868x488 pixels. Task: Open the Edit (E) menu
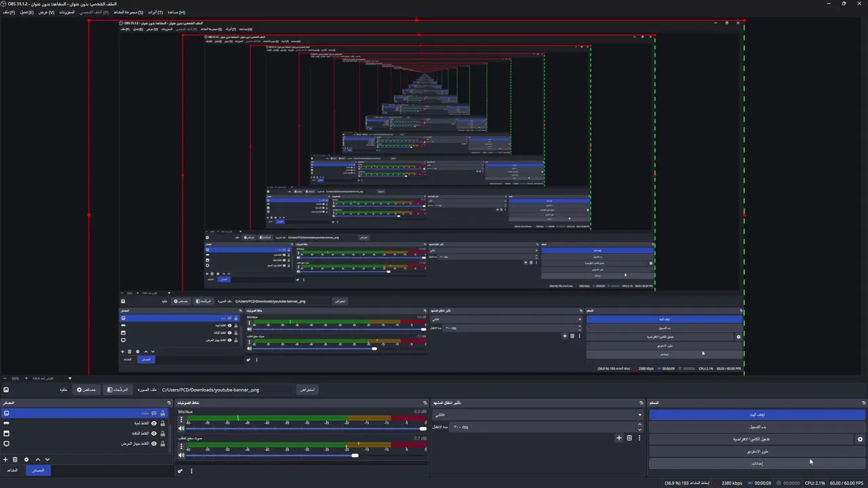tap(26, 12)
